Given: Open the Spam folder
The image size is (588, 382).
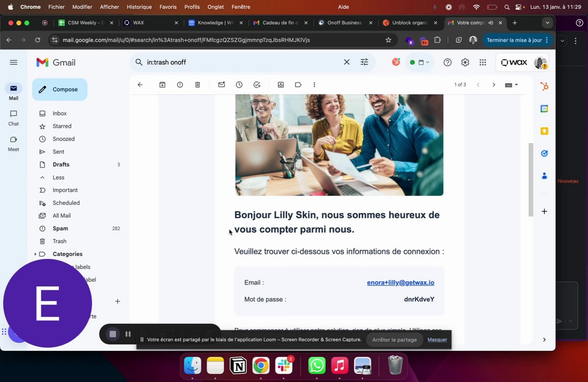Looking at the screenshot, I should tap(60, 228).
